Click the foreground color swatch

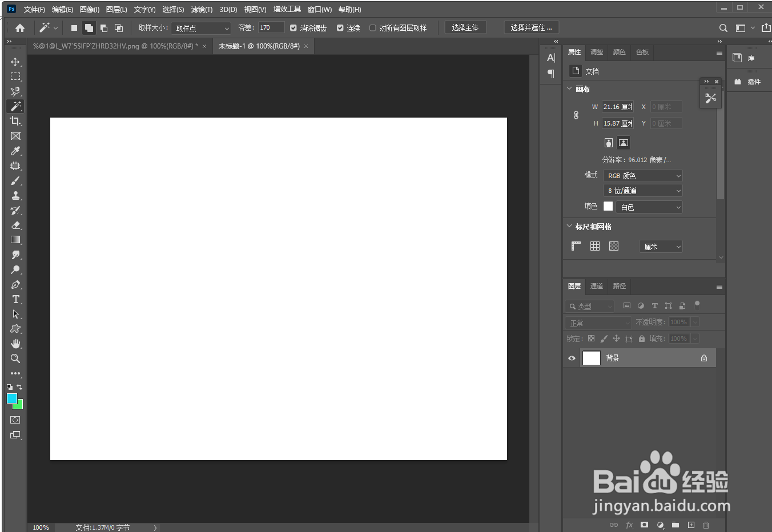(x=11, y=398)
